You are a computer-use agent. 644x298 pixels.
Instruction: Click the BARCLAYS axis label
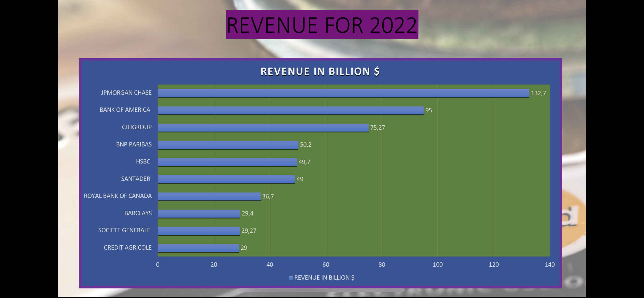(138, 213)
